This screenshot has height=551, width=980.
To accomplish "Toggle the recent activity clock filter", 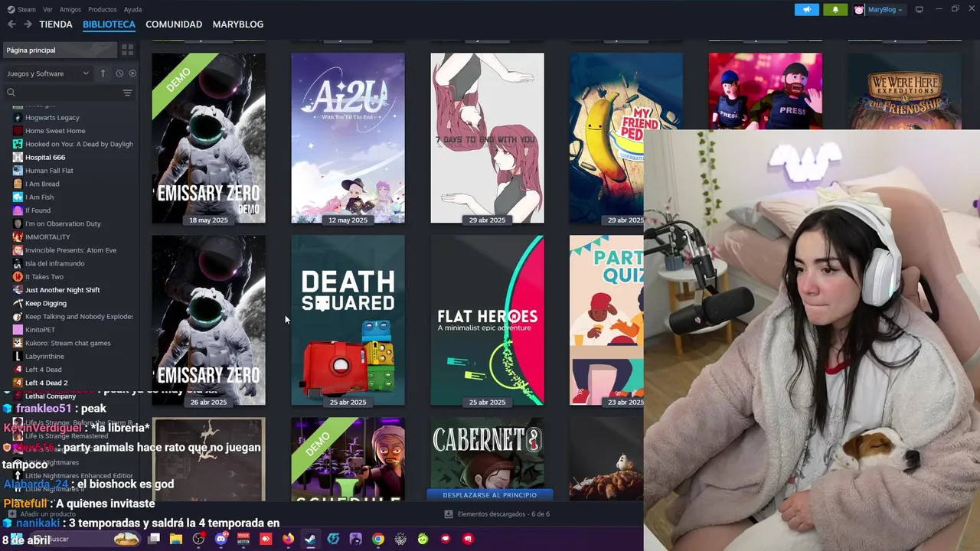I will [119, 73].
